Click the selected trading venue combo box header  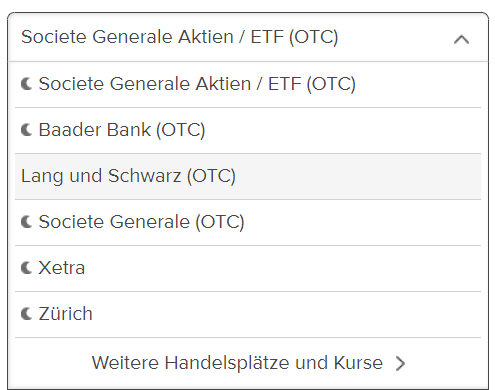248,37
